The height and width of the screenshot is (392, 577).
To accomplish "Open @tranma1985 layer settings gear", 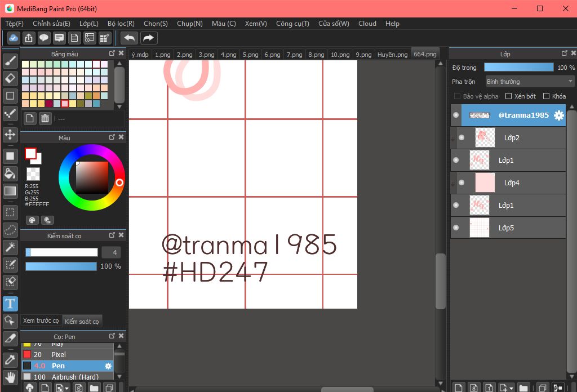I will [x=558, y=115].
